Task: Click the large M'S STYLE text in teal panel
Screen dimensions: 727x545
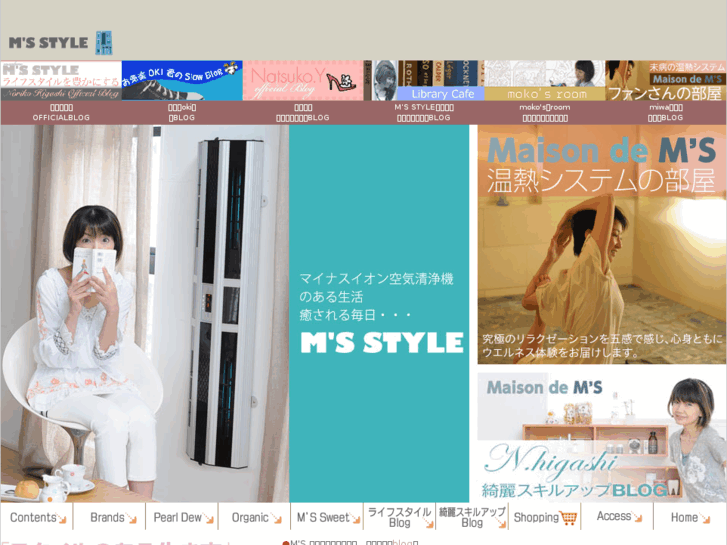Action: pyautogui.click(x=382, y=343)
